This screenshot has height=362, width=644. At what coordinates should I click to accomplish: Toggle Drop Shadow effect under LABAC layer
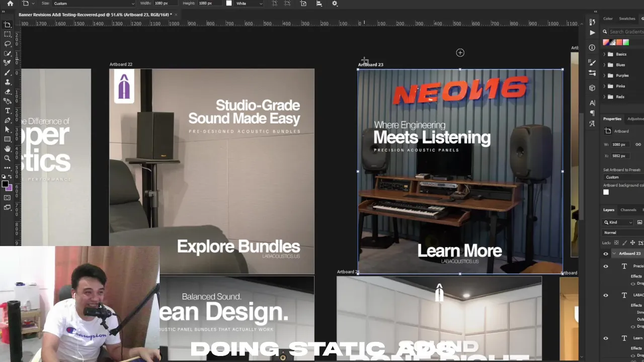pos(633,326)
